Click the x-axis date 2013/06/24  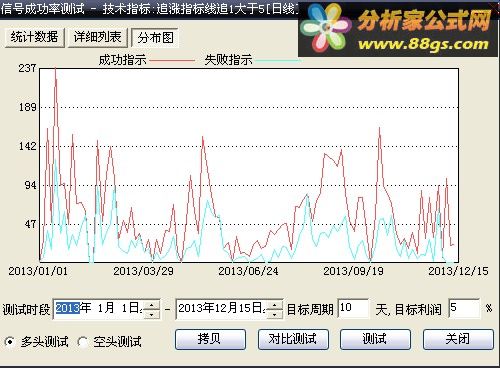tap(248, 271)
